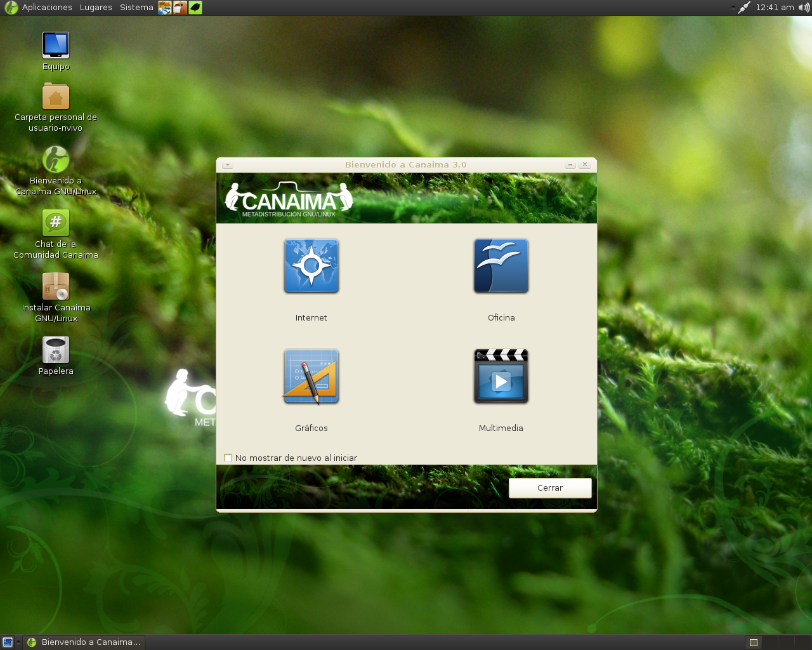Click the Gráficos label text
Screen dimensions: 812x650
tap(311, 428)
